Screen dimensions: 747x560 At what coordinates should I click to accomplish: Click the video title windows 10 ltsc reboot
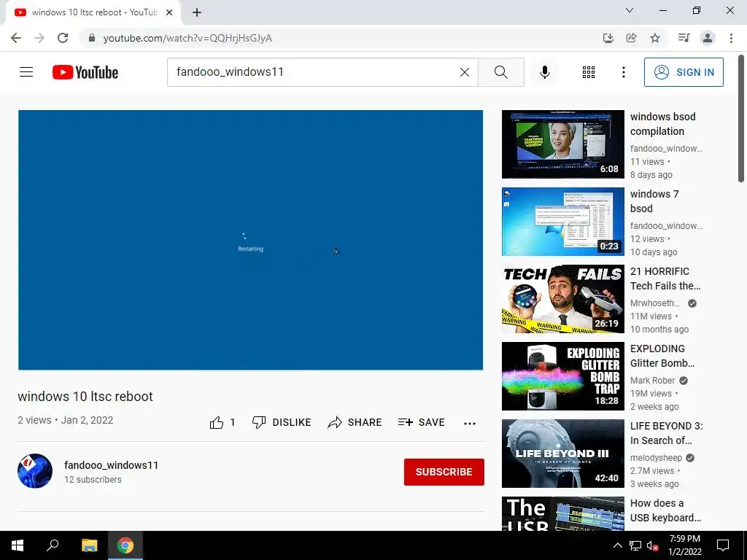click(x=85, y=396)
